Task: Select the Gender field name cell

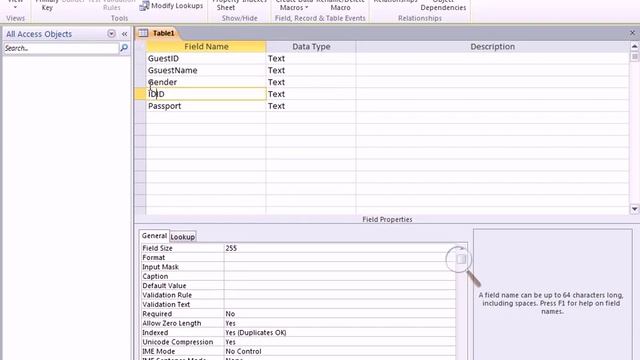Action: pos(206,82)
